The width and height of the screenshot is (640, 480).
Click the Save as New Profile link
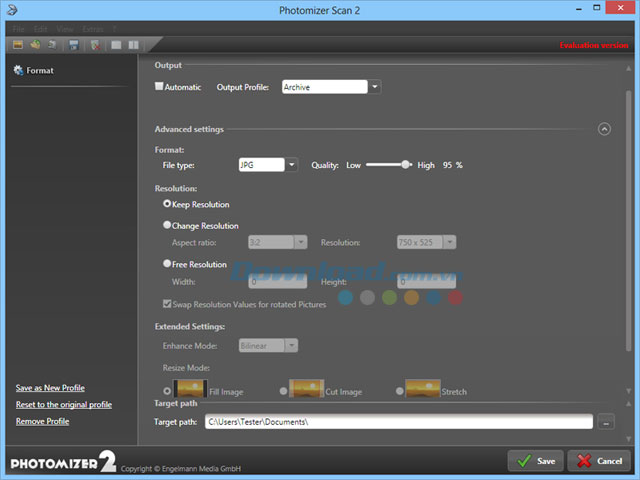(x=50, y=388)
